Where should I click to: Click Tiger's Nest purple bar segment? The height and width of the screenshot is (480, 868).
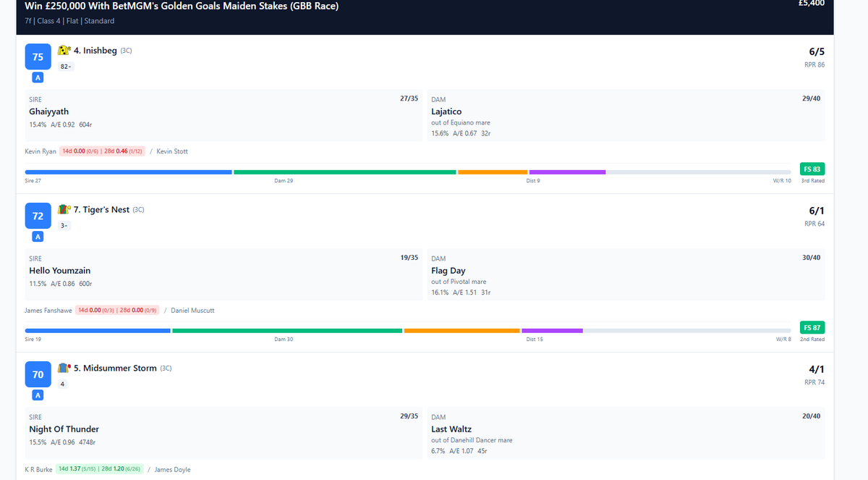point(552,331)
